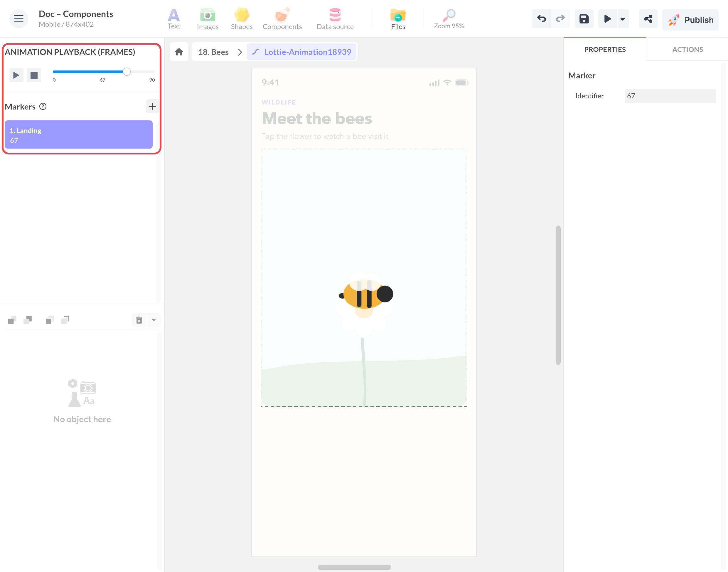Viewport: 728px width, 572px height.
Task: Redo the last action
Action: point(560,19)
